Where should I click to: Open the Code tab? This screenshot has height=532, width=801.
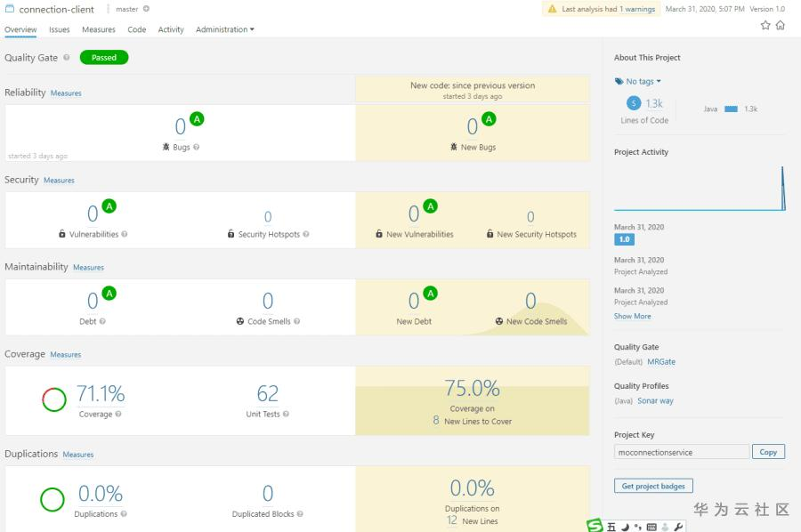point(137,29)
